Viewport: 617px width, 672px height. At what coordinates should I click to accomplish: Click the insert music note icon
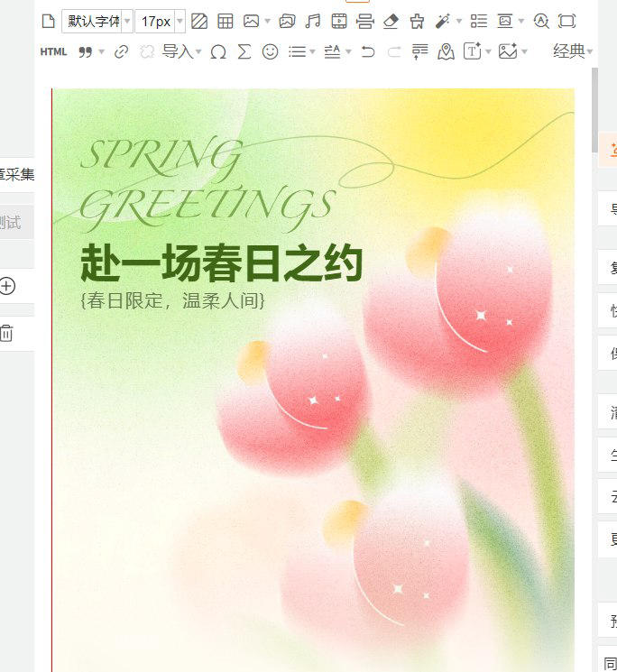pos(312,21)
